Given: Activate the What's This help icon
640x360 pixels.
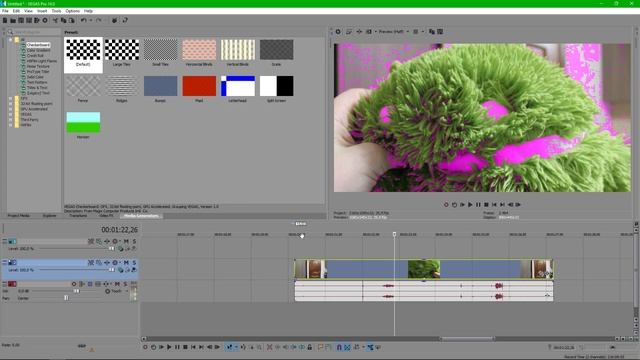Looking at the screenshot, I should coord(125,20).
